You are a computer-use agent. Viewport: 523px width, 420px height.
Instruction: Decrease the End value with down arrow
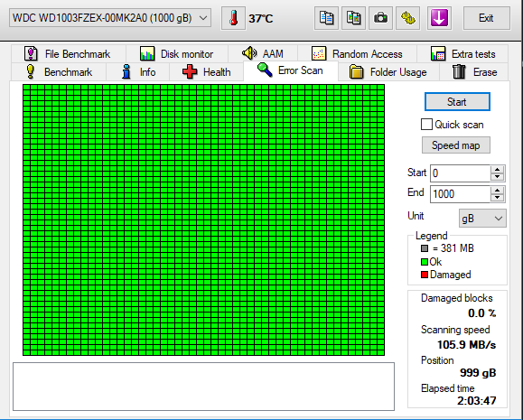(x=498, y=198)
